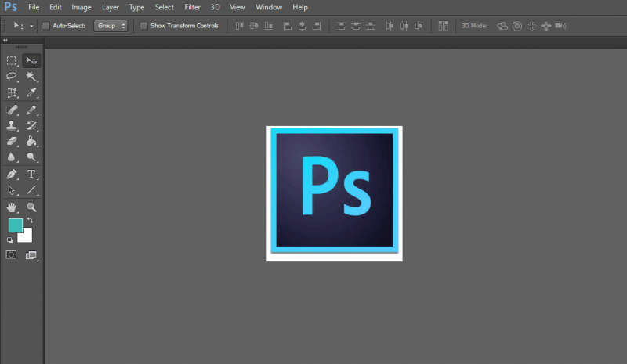Select Slide 3D object mode

pyautogui.click(x=545, y=26)
